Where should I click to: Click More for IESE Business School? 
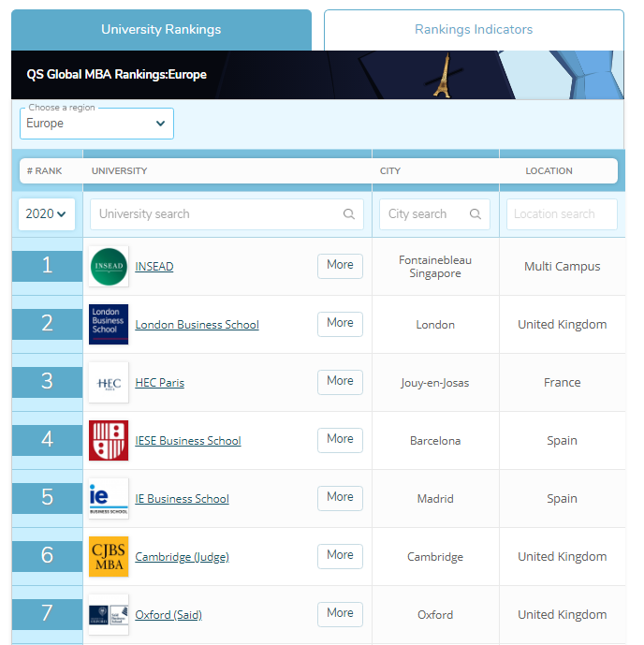pyautogui.click(x=340, y=440)
